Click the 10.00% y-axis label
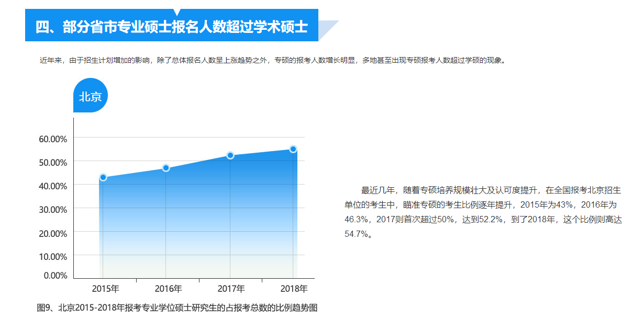Screen dimensions: 644x319 pos(53,257)
